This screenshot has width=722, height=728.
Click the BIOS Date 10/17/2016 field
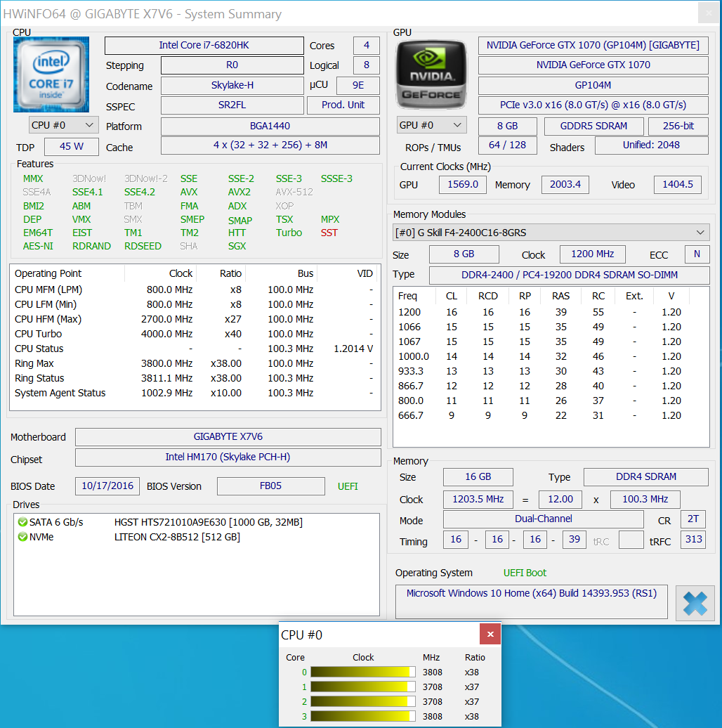(x=107, y=486)
